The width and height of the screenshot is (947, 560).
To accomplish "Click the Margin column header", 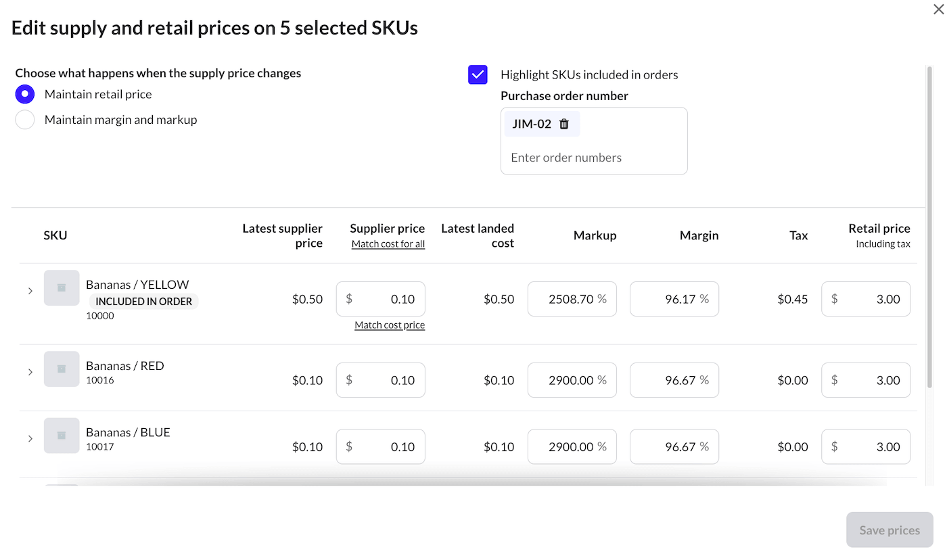I will [699, 235].
